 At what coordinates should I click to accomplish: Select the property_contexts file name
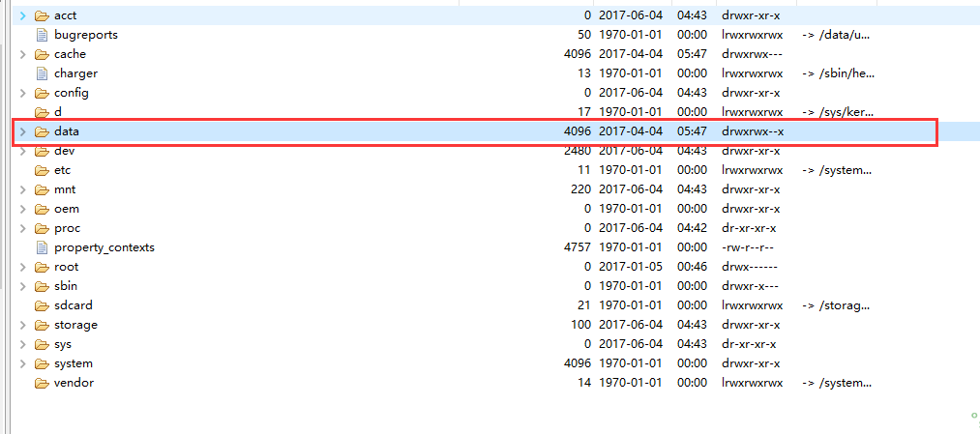(104, 247)
